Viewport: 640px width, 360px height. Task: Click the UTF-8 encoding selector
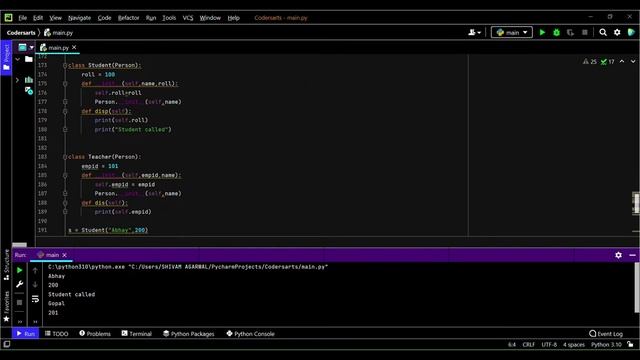tap(549, 345)
